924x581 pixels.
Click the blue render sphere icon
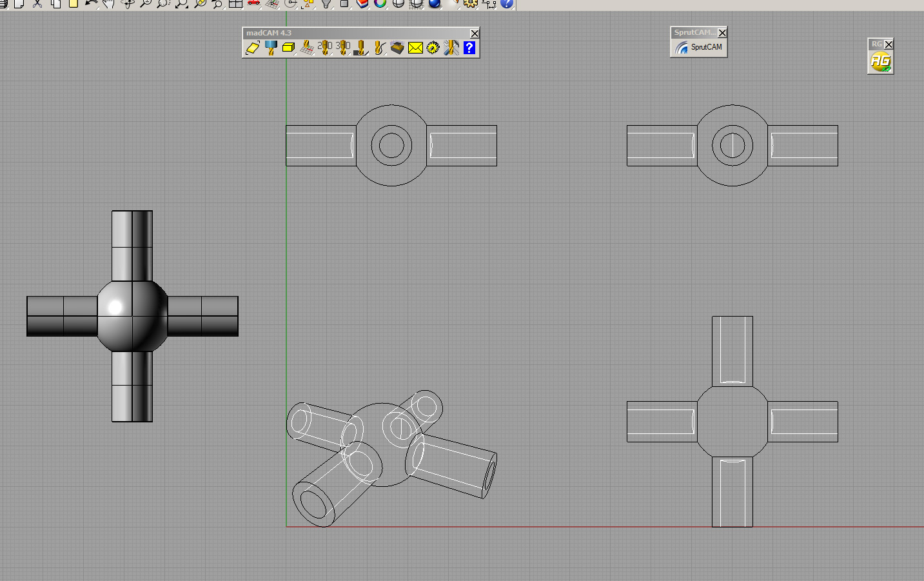tap(435, 4)
